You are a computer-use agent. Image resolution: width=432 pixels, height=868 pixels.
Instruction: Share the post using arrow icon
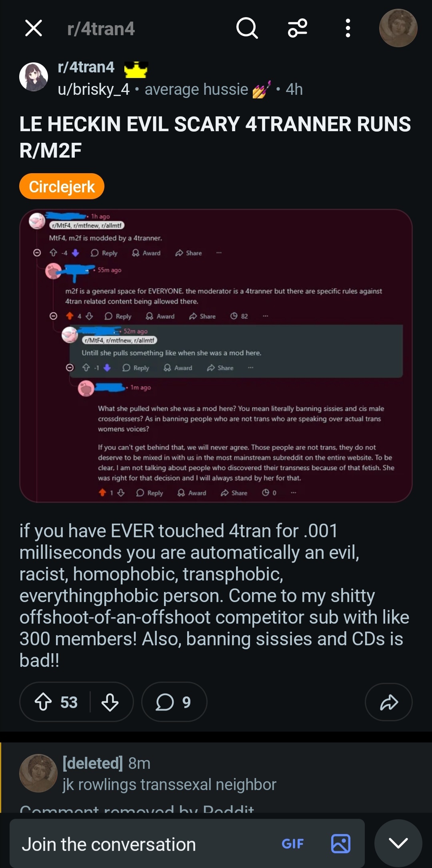pos(388,702)
